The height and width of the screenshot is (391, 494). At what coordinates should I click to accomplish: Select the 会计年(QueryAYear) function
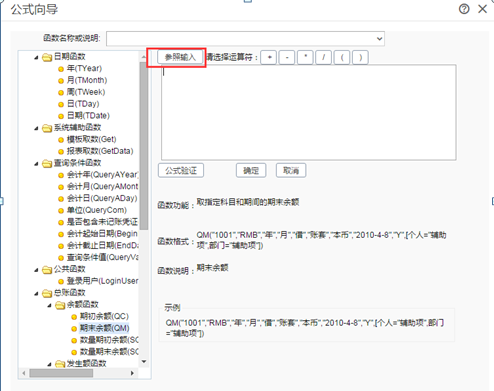(x=102, y=175)
